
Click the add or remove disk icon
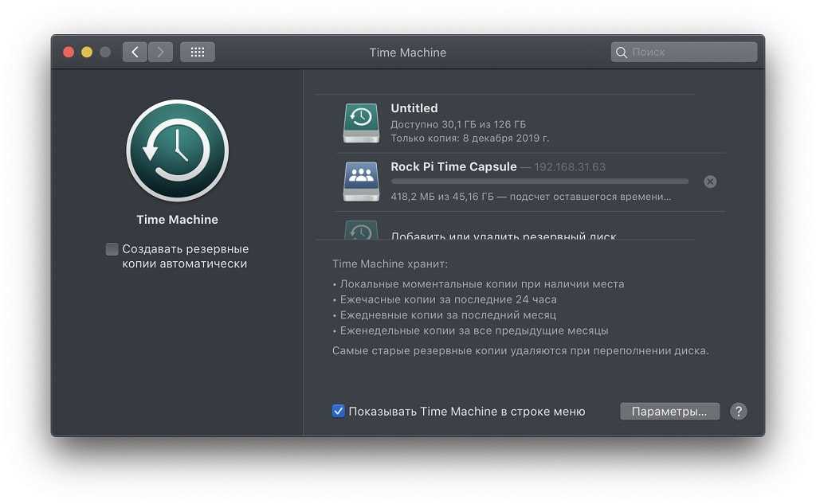click(x=361, y=231)
